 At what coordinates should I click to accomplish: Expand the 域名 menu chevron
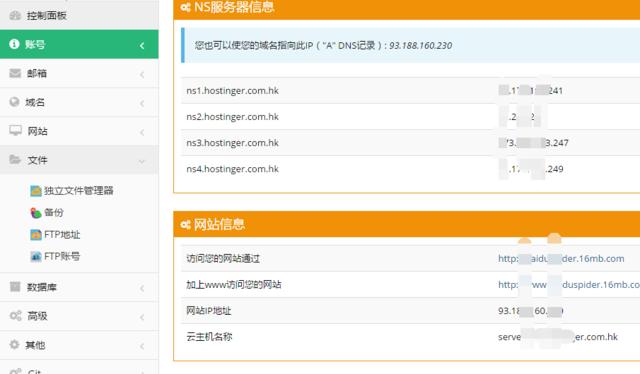(142, 103)
